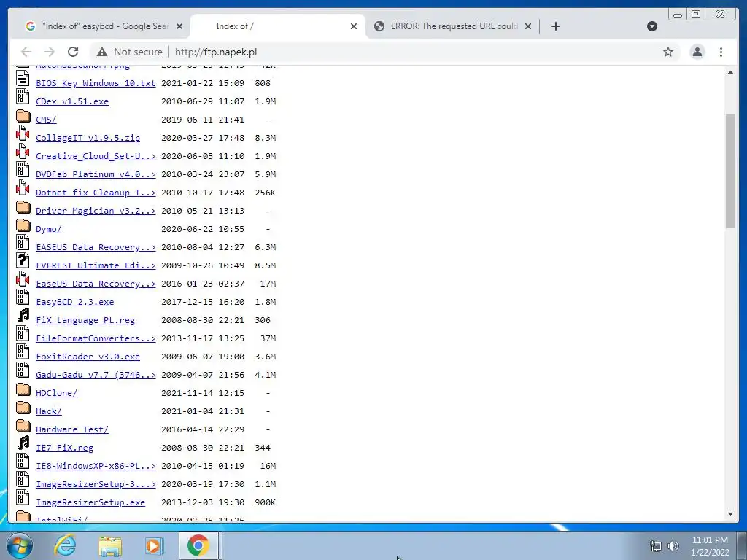Open Gadu-Gadu_v7.7_(3746.. link
The width and height of the screenshot is (747, 560).
pyautogui.click(x=96, y=375)
